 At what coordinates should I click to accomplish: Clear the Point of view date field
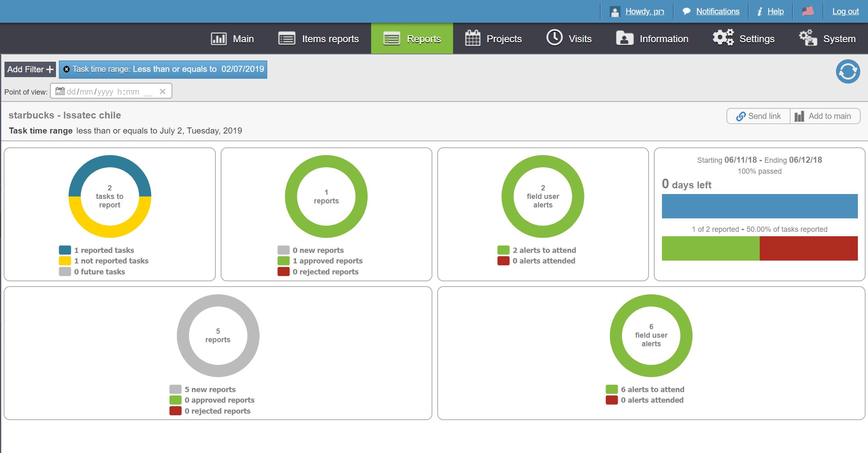(x=163, y=91)
